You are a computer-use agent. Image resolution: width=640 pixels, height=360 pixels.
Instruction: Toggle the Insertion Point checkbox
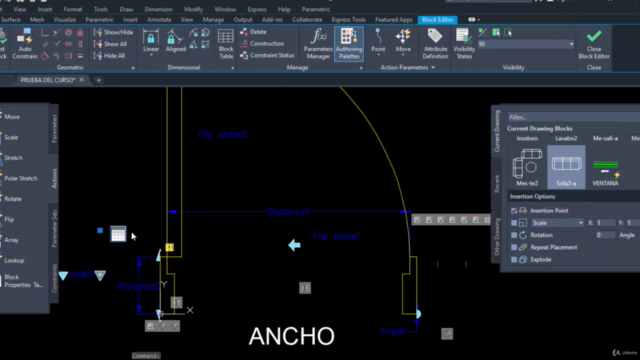(x=514, y=211)
